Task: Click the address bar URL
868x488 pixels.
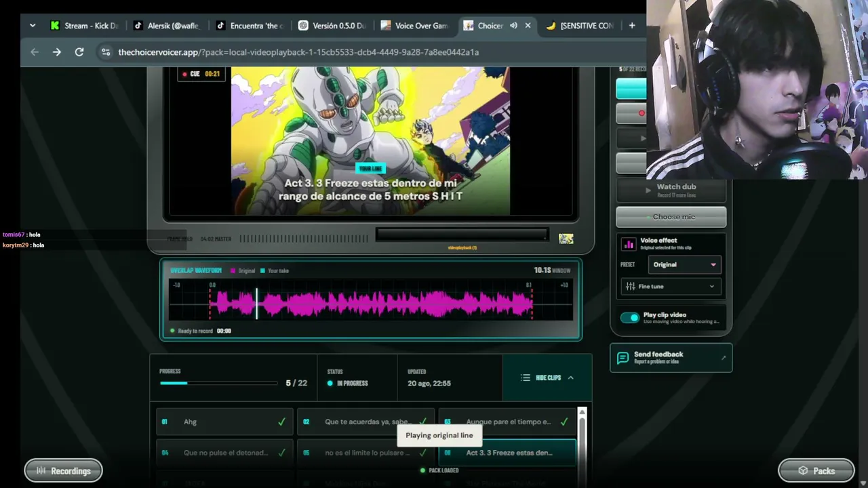Action: pos(298,52)
